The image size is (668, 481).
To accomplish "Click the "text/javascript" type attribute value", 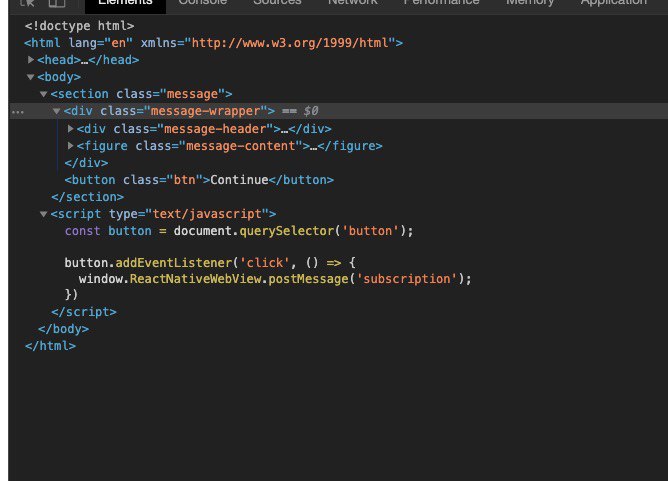I will point(207,214).
